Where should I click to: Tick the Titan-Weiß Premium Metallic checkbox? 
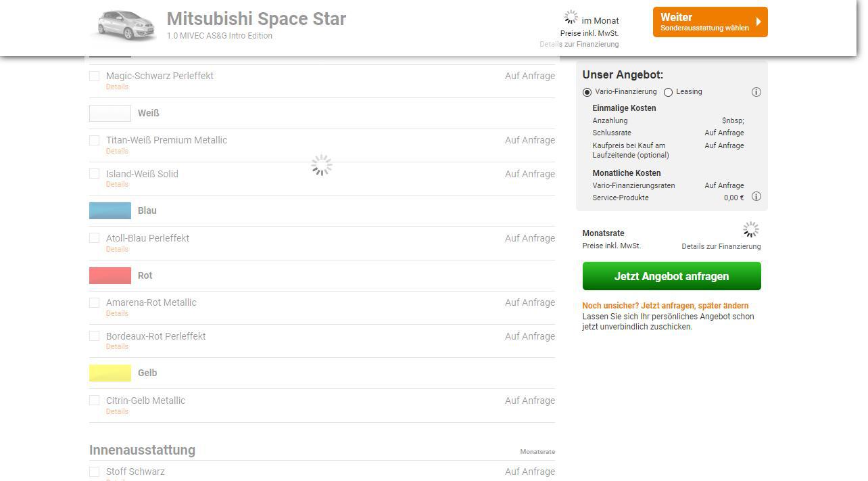95,140
